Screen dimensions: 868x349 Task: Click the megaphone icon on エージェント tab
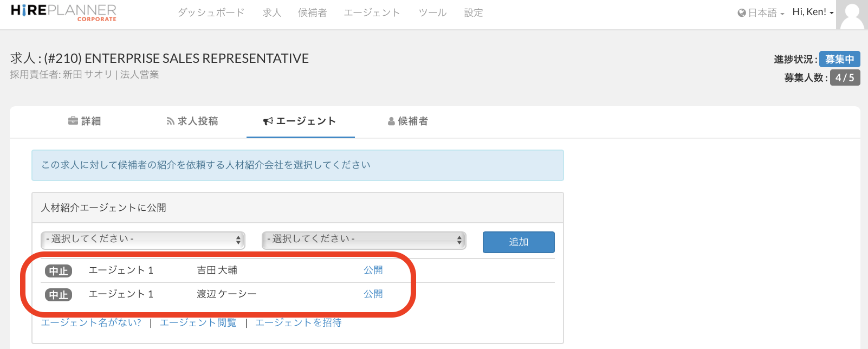[x=268, y=121]
